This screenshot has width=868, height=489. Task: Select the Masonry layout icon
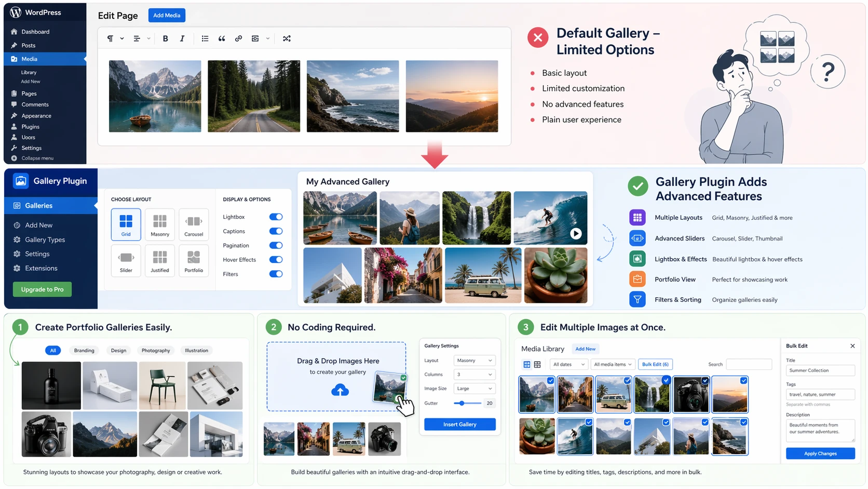tap(160, 221)
